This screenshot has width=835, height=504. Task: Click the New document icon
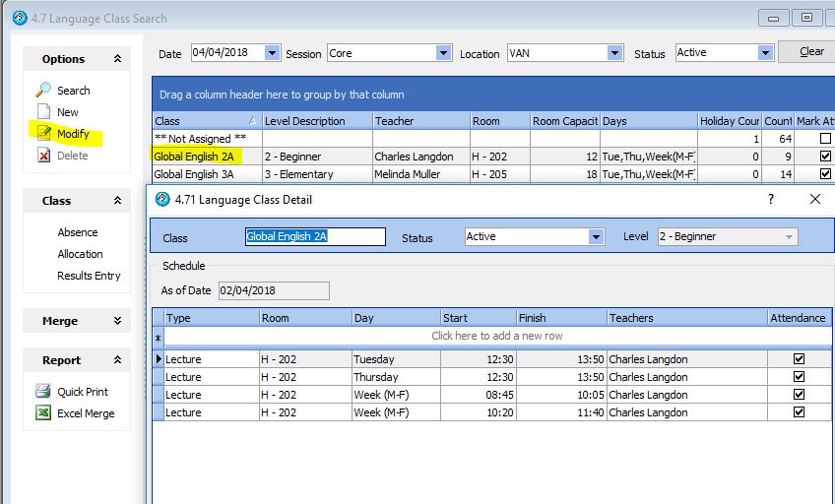point(43,112)
